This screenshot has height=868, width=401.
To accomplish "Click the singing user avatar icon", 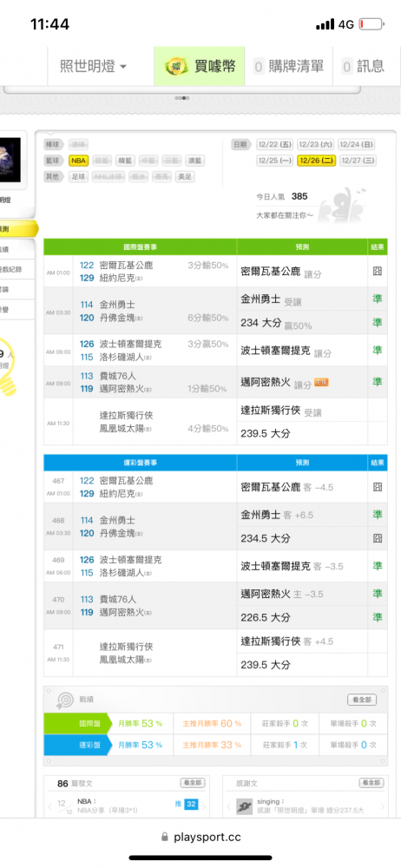I will coord(244,806).
